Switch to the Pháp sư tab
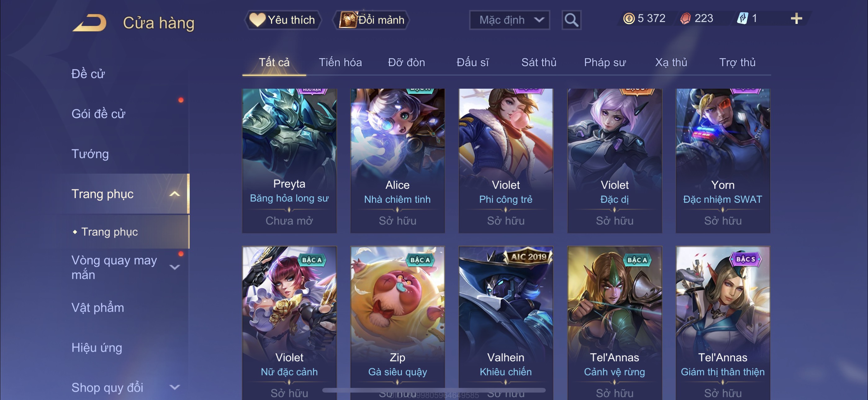 click(605, 62)
